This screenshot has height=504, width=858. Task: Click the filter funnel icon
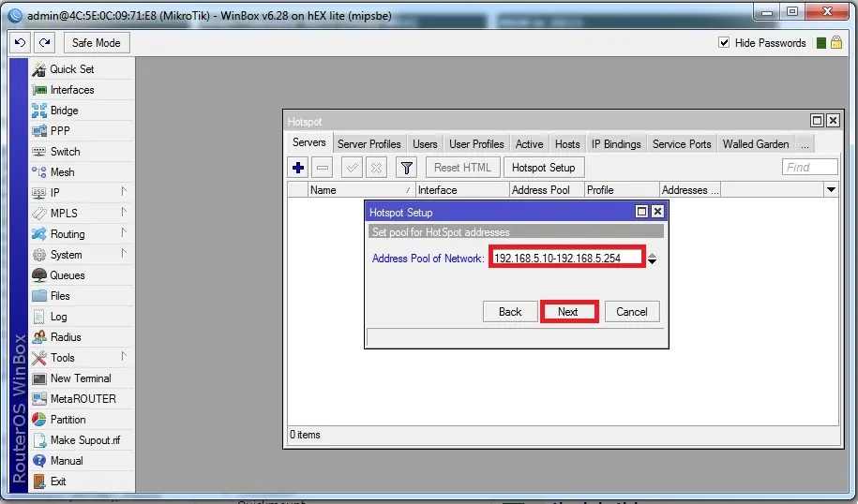pos(407,168)
